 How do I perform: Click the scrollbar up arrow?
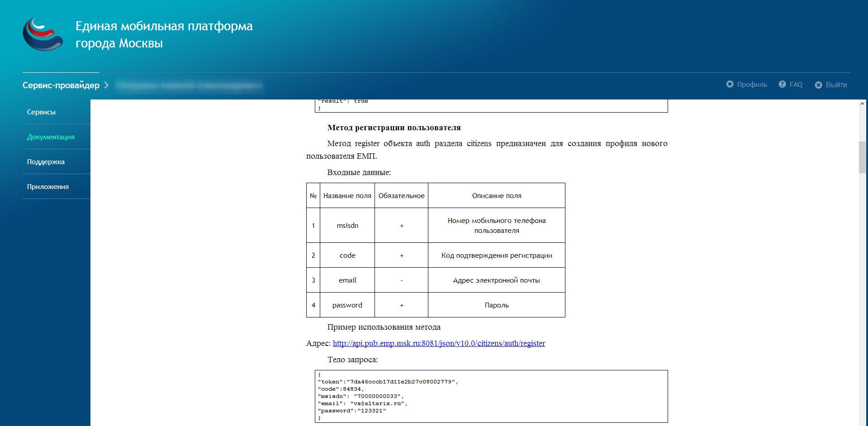point(862,104)
